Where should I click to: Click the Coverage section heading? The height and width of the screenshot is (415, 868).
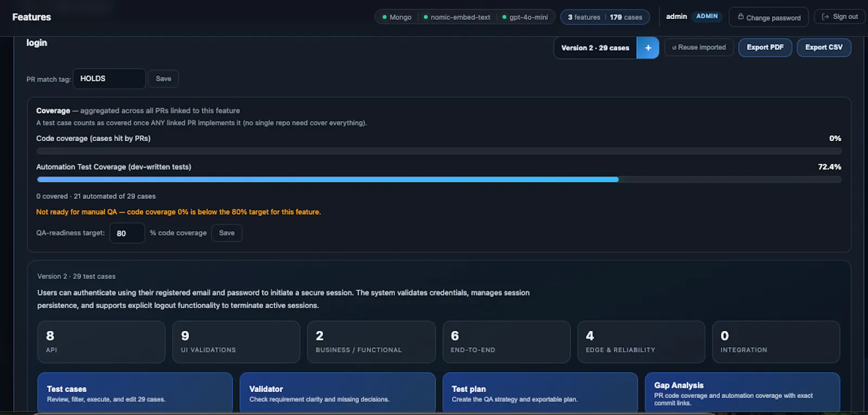click(x=53, y=111)
